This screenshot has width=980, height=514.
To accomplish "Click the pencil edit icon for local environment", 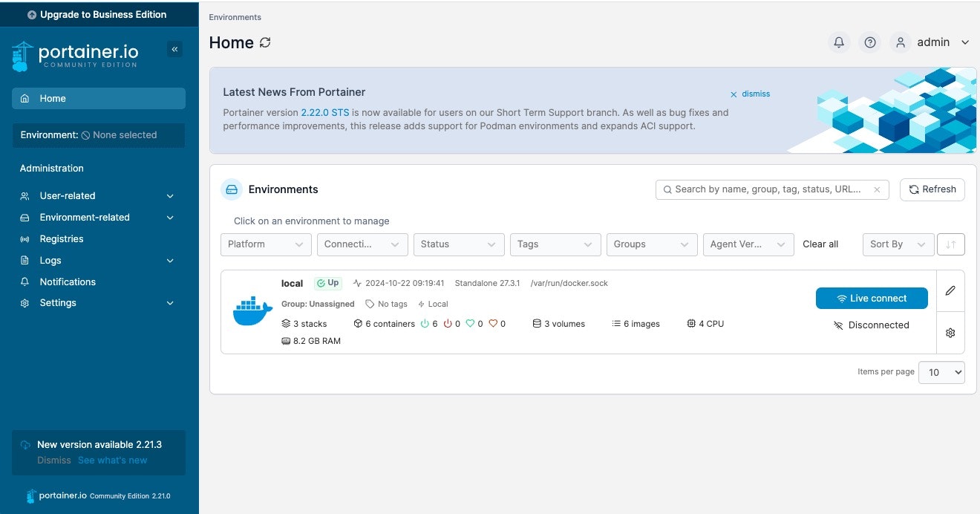I will point(950,290).
